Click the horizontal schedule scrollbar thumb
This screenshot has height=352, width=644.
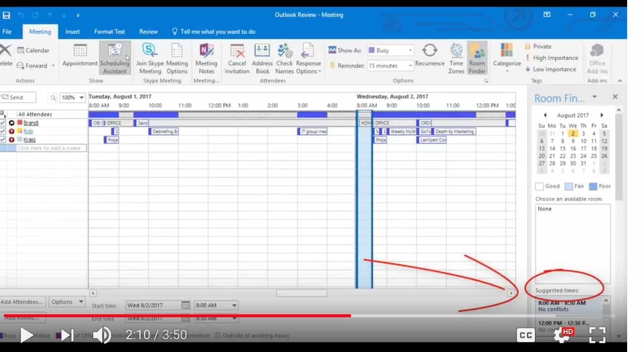coord(302,293)
